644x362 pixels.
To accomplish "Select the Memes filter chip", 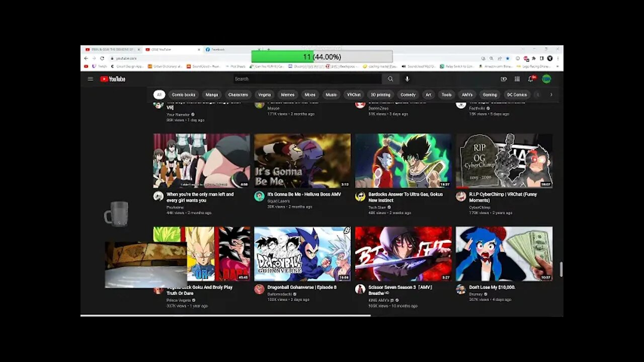I will click(x=288, y=95).
